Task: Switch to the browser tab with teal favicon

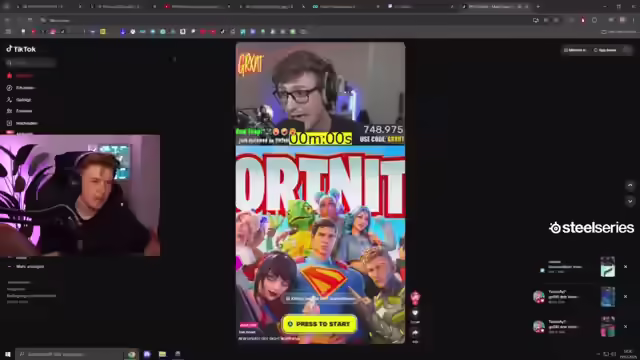Action: (345, 7)
